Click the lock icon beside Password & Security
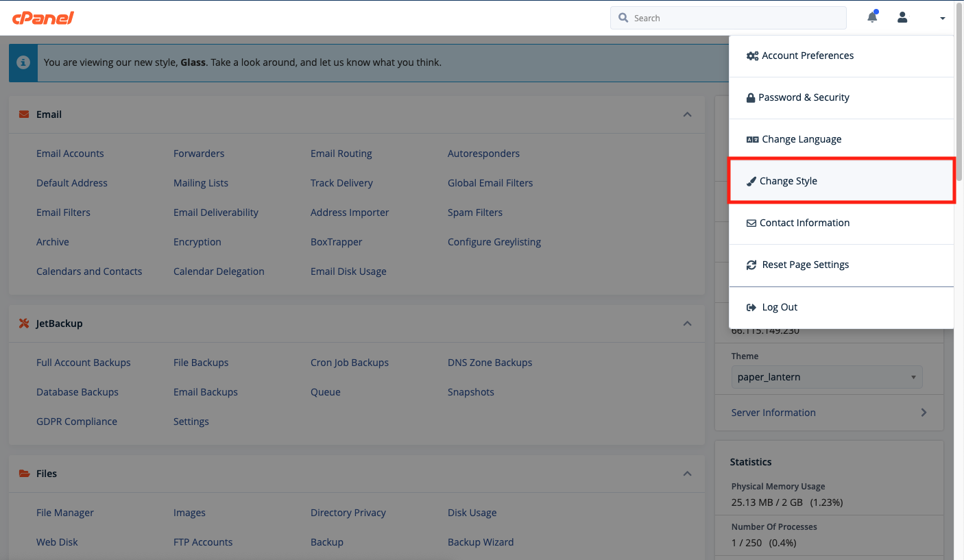The width and height of the screenshot is (964, 560). click(751, 97)
